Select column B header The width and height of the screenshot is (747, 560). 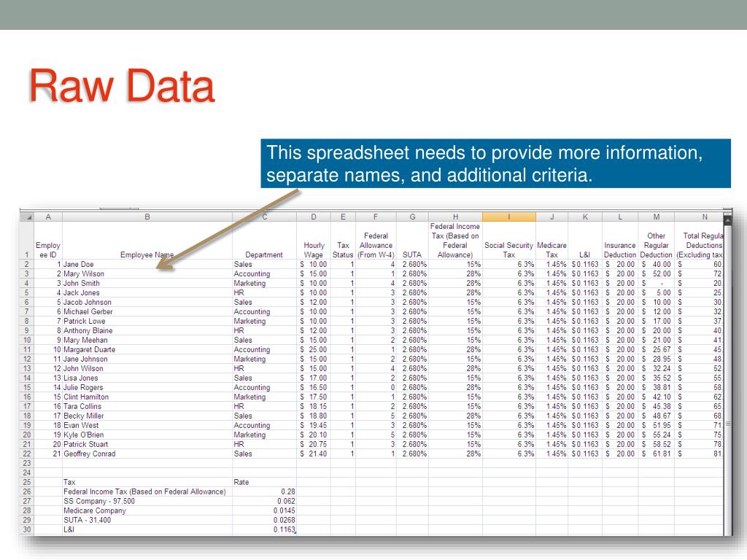pyautogui.click(x=147, y=217)
